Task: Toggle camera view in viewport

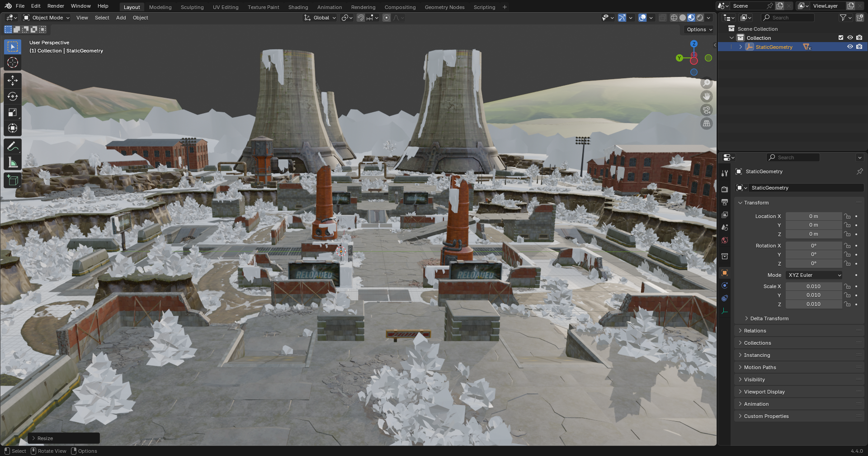Action: point(706,110)
